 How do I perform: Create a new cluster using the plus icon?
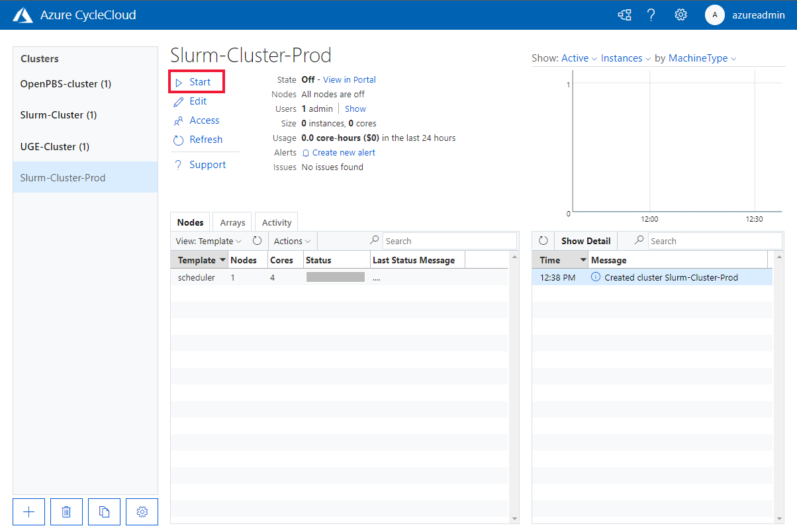click(x=28, y=511)
